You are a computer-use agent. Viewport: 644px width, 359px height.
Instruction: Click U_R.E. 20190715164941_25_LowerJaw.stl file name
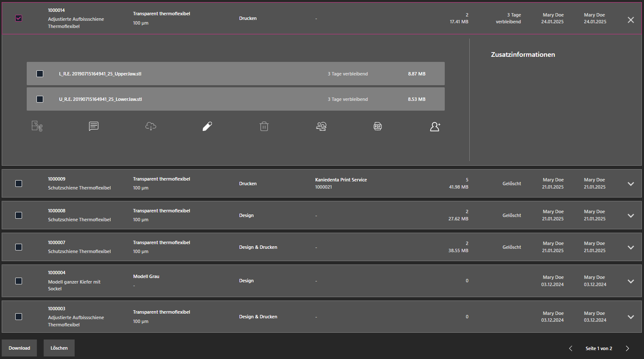pyautogui.click(x=100, y=99)
